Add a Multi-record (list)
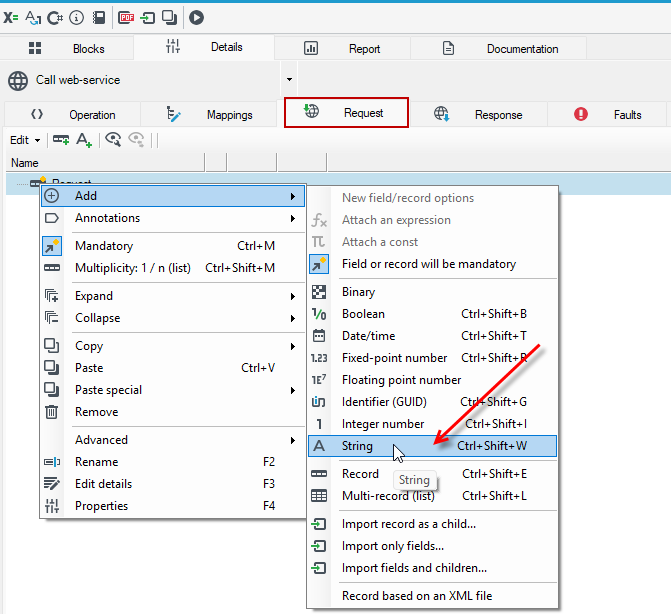The image size is (671, 614). click(x=432, y=496)
